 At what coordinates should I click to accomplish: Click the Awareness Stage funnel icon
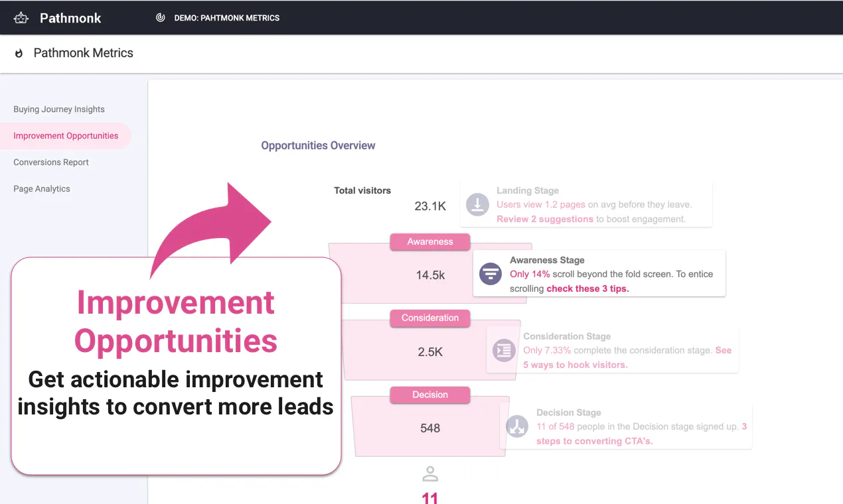491,274
